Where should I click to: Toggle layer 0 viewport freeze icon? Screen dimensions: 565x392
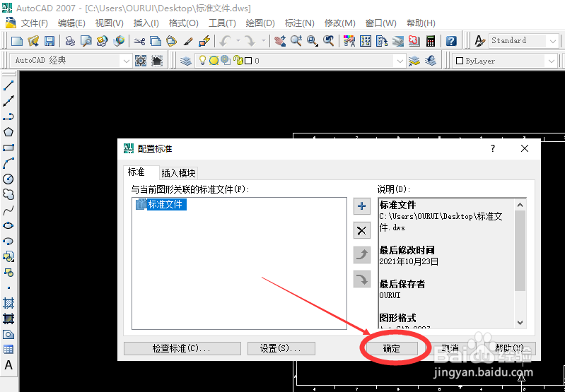[x=226, y=60]
